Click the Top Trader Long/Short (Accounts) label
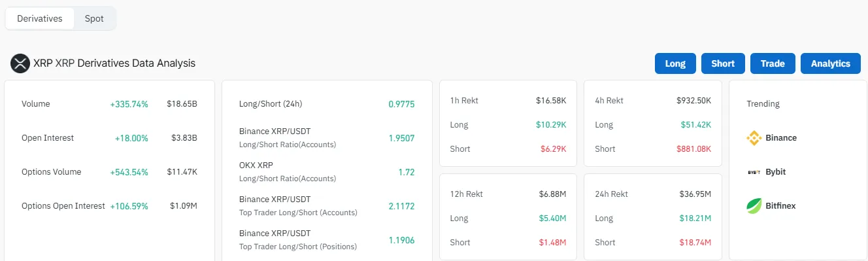Image resolution: width=868 pixels, height=261 pixels. [298, 213]
